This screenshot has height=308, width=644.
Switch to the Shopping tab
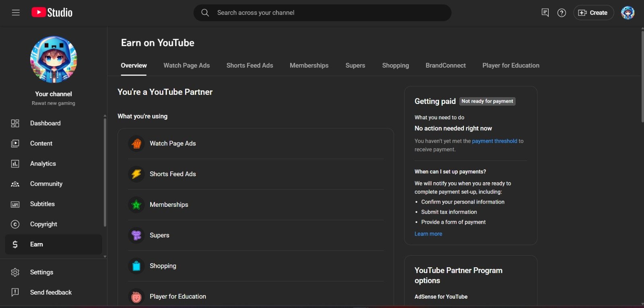(395, 65)
